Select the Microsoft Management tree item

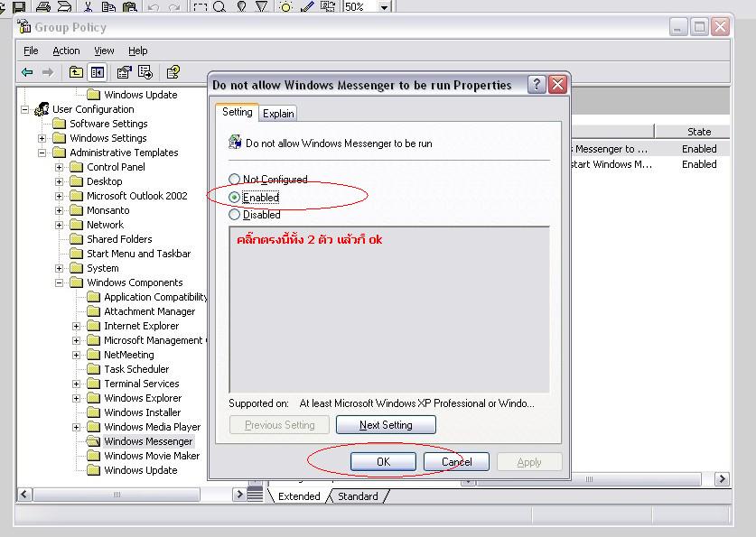[x=154, y=340]
